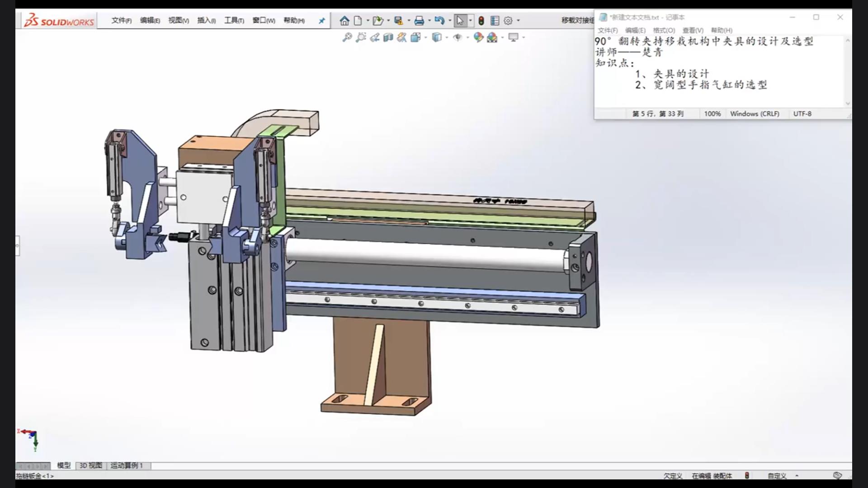868x488 pixels.
Task: Create a new document
Action: pyautogui.click(x=358, y=21)
